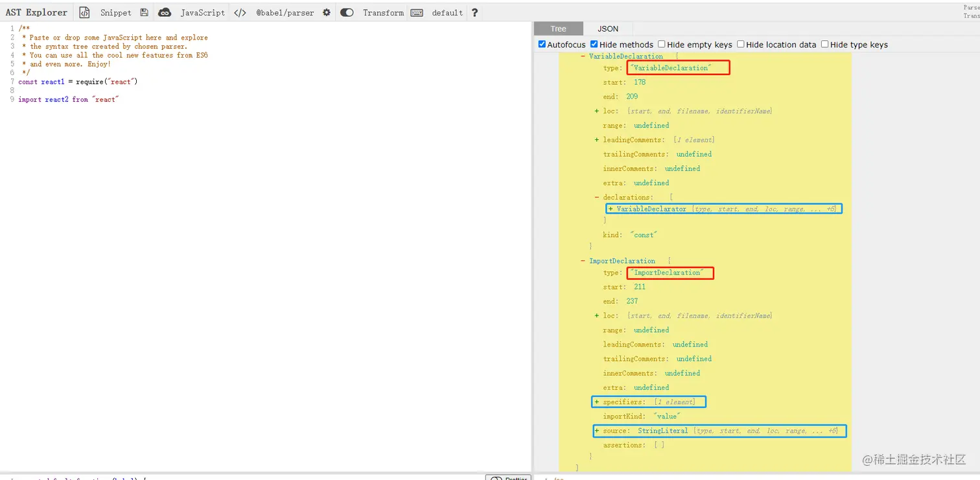The height and width of the screenshot is (480, 980).
Task: Open help question mark icon
Action: pyautogui.click(x=474, y=12)
